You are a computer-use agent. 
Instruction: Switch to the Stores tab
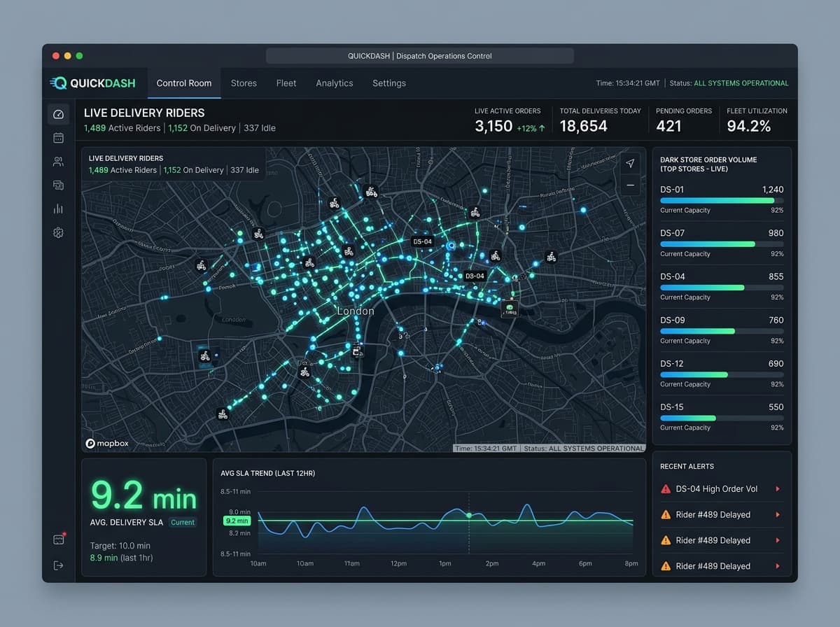point(244,83)
